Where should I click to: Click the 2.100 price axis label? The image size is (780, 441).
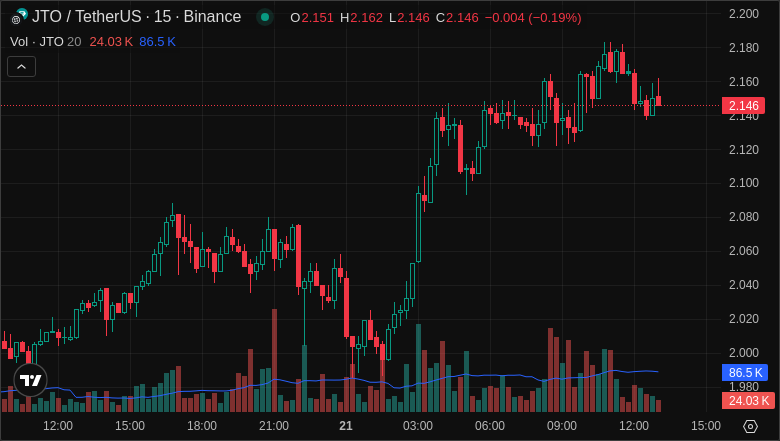744,183
